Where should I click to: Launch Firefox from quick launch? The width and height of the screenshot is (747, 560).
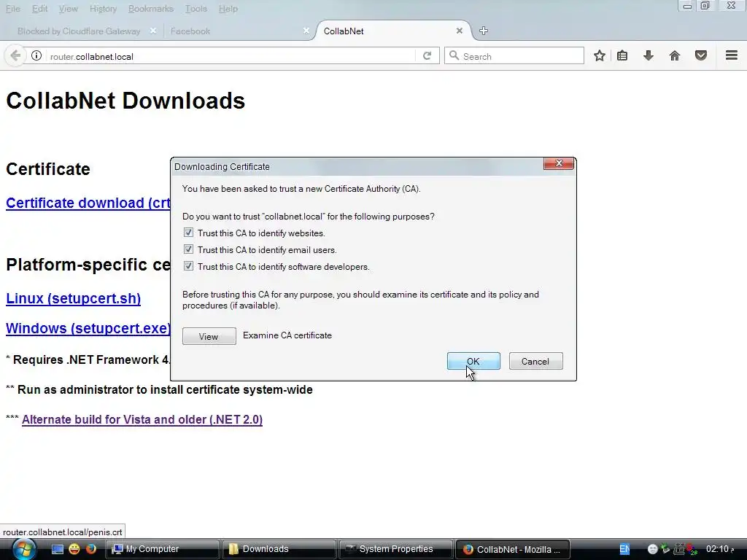pos(91,549)
